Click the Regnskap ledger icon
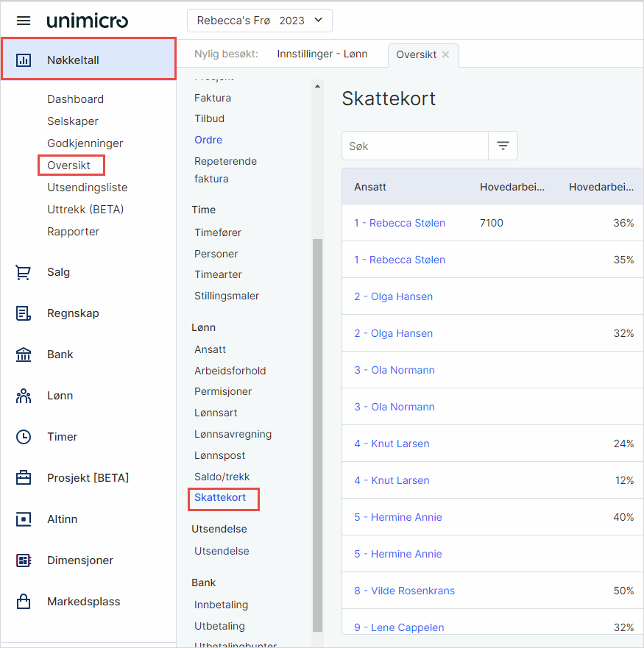This screenshot has width=644, height=648. 24,313
